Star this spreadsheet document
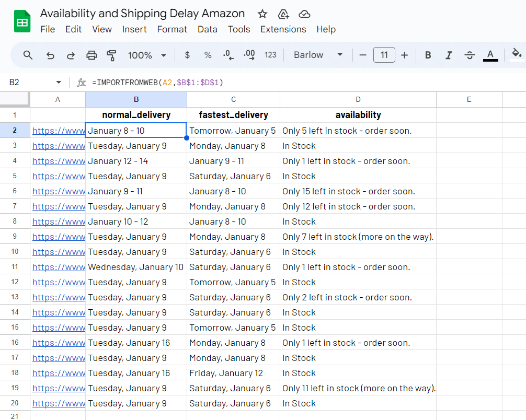This screenshot has width=526, height=420. point(262,14)
